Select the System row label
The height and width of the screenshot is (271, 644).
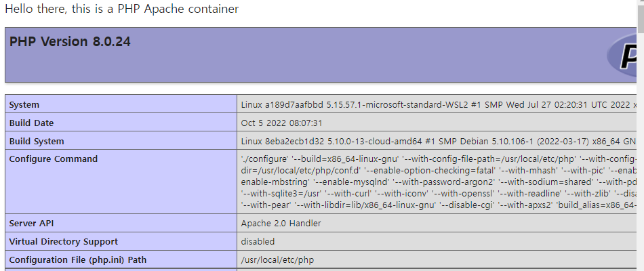point(24,105)
